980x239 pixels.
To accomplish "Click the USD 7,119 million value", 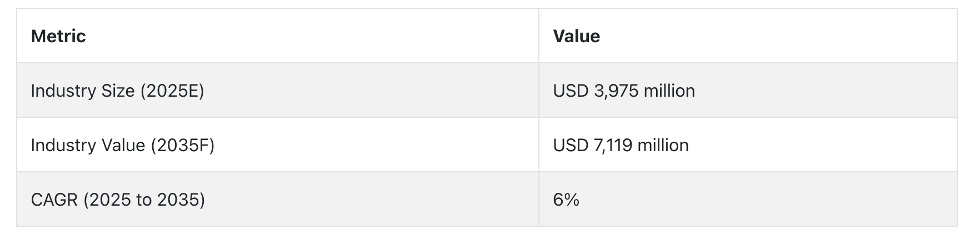I will pos(621,145).
